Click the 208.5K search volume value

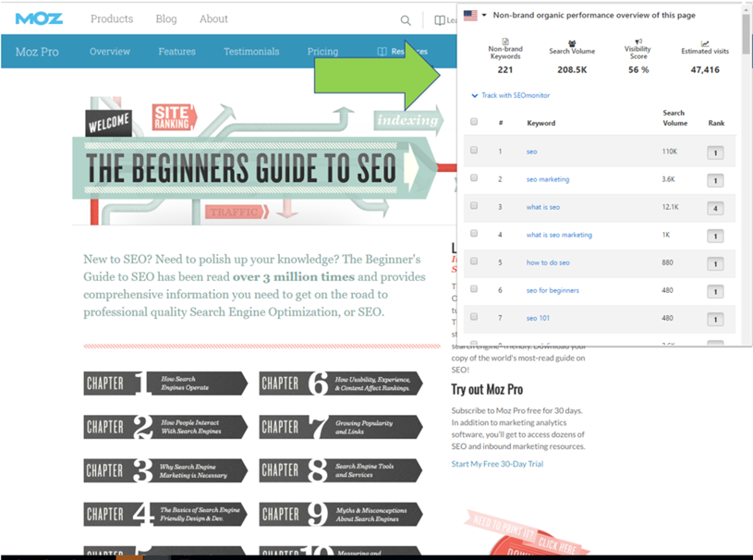tap(572, 70)
